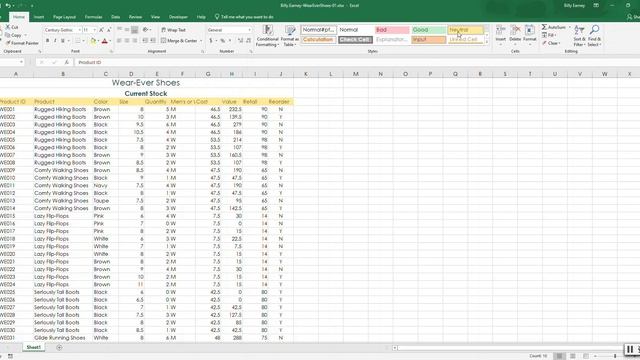Open the Format cells menu

pos(529,35)
